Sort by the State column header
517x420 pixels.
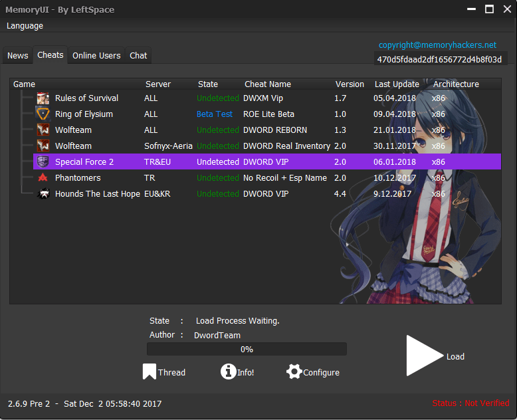coord(208,84)
